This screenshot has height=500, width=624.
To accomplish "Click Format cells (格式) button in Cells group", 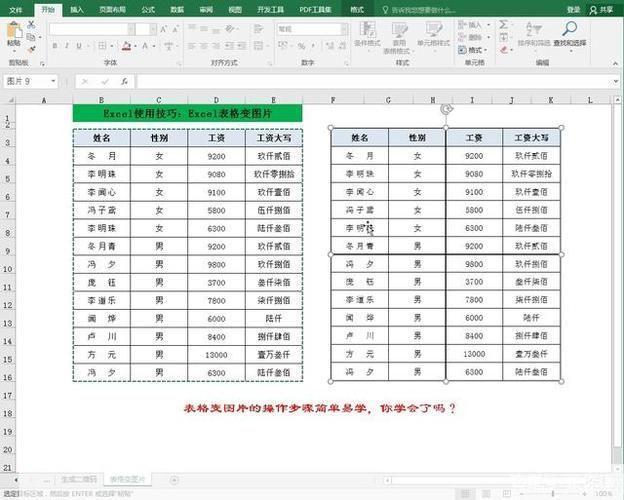I will tap(474, 50).
